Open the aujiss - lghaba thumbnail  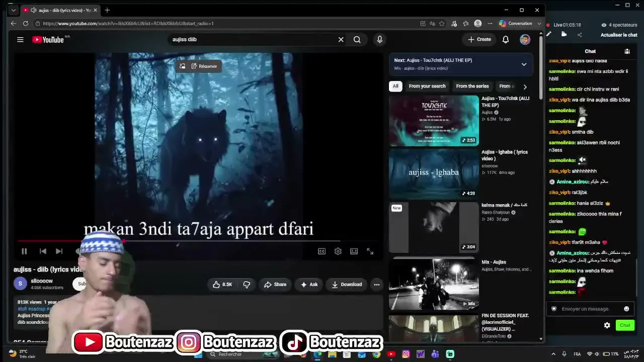[x=434, y=174]
